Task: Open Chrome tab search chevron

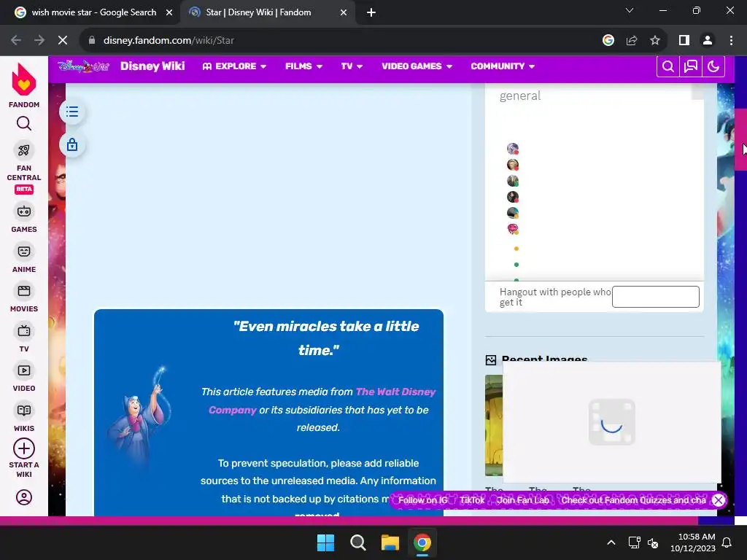Action: 630,10
